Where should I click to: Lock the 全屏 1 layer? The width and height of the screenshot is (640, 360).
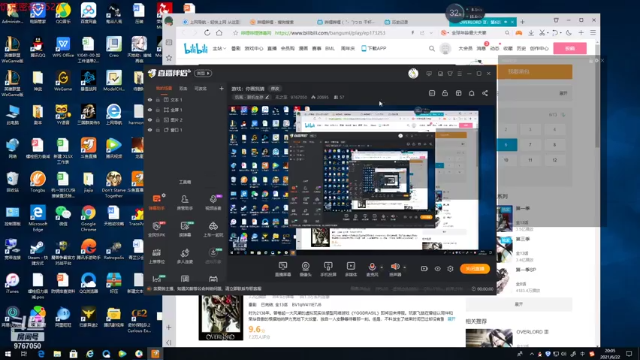pyautogui.click(x=158, y=110)
